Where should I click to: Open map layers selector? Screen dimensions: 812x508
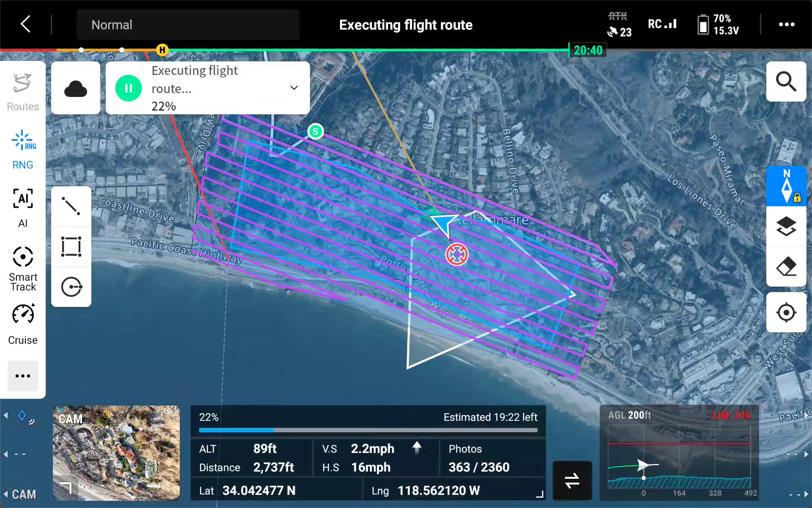[x=786, y=226]
